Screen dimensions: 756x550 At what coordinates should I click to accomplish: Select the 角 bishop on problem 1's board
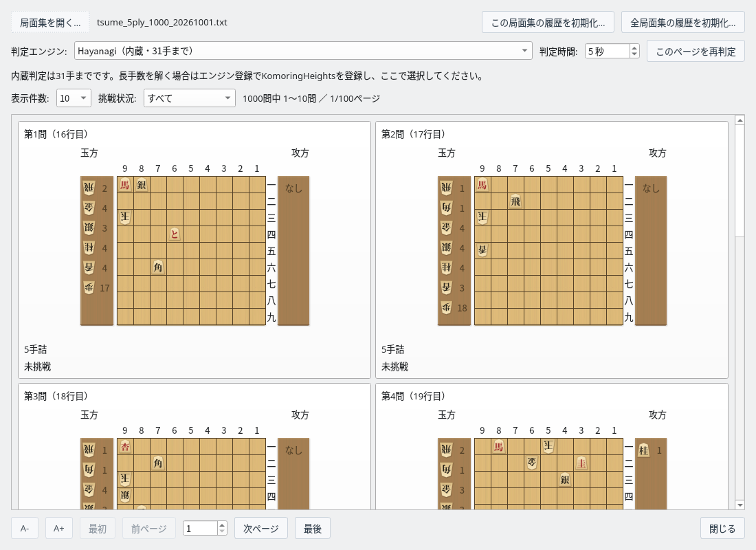[x=158, y=267]
